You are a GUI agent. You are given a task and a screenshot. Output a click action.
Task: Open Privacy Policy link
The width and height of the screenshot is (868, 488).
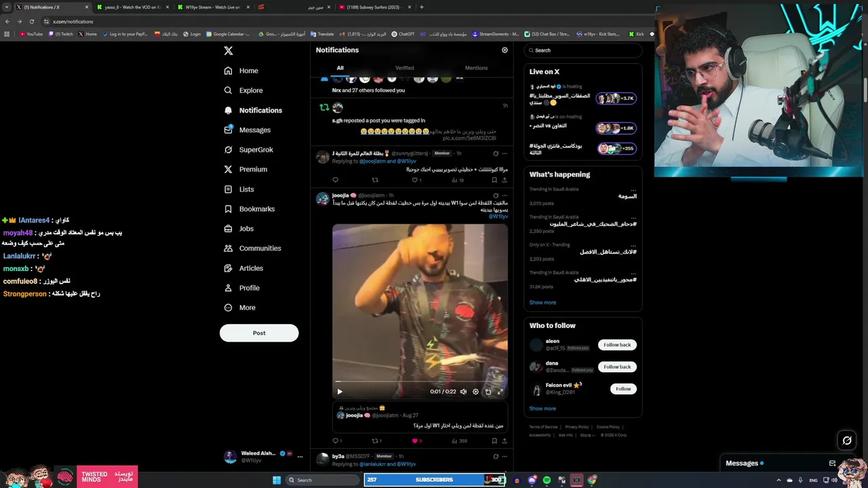click(x=577, y=427)
